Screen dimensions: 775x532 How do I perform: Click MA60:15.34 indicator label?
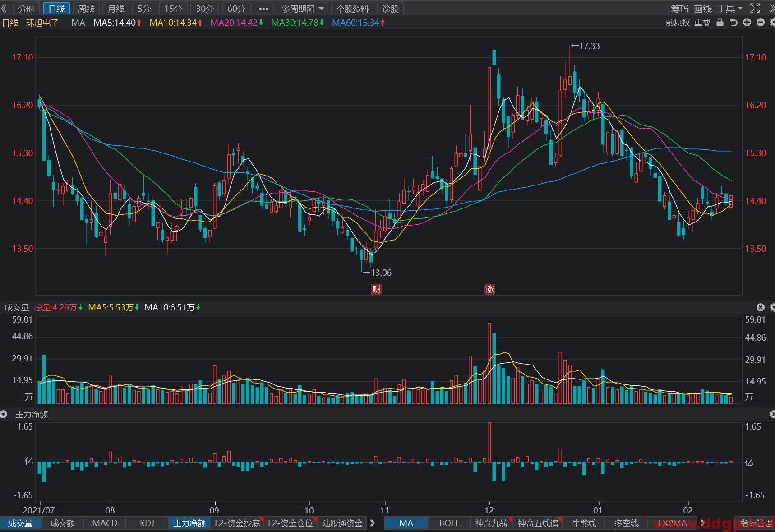click(x=359, y=23)
